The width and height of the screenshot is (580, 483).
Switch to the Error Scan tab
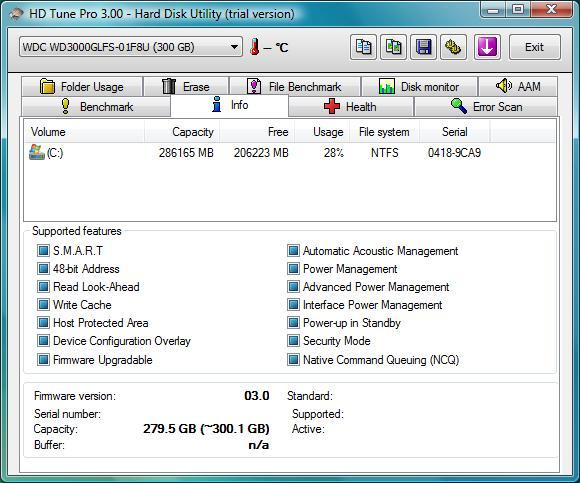click(x=486, y=107)
